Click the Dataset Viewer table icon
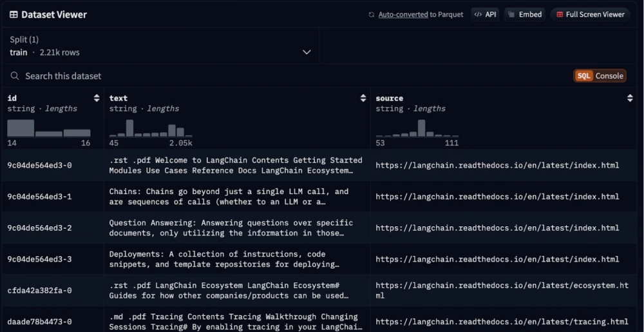 (x=14, y=14)
